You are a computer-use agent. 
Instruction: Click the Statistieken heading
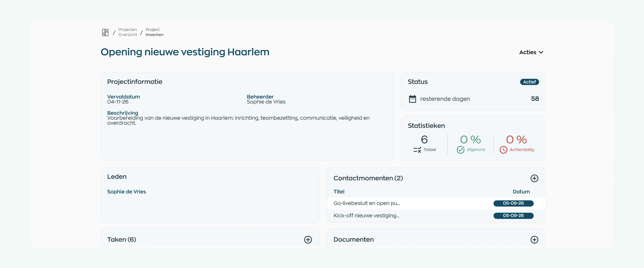[x=426, y=126]
